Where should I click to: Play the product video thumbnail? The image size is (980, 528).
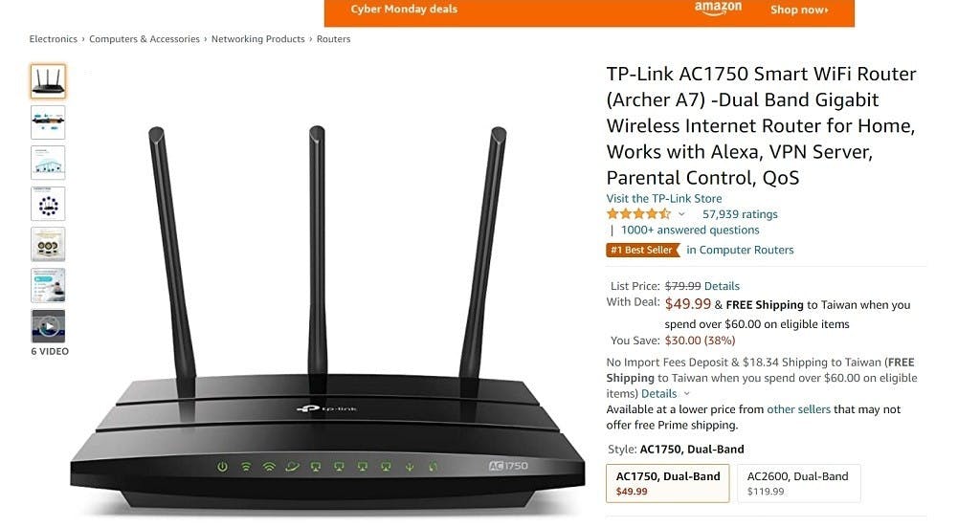48,325
